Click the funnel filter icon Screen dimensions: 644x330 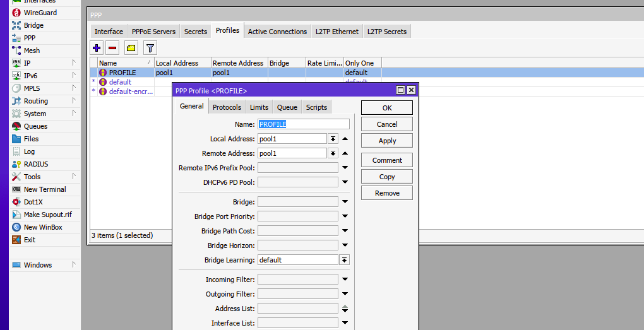coord(150,47)
